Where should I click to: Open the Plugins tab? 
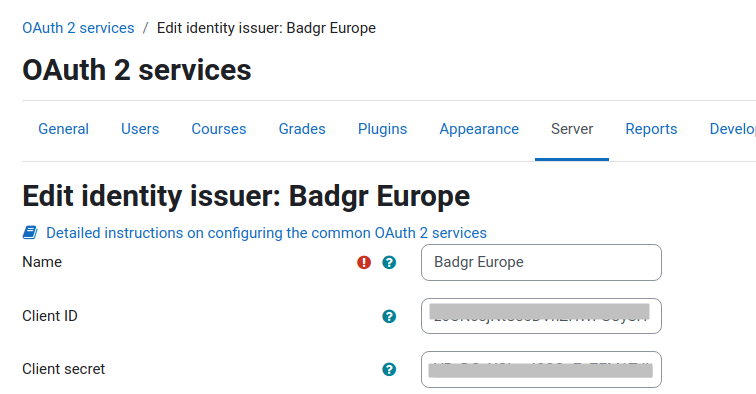tap(382, 129)
